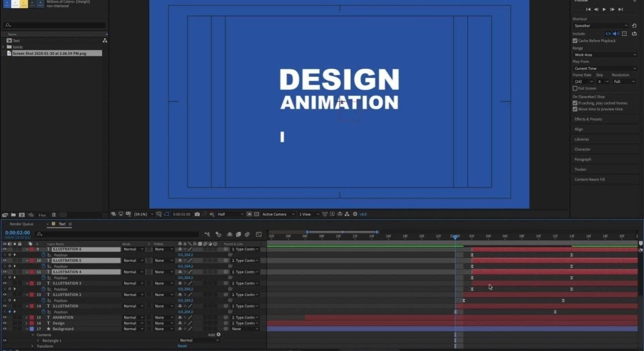The image size is (644, 351).
Task: Take a snapshot with the camera icon
Action: [197, 214]
